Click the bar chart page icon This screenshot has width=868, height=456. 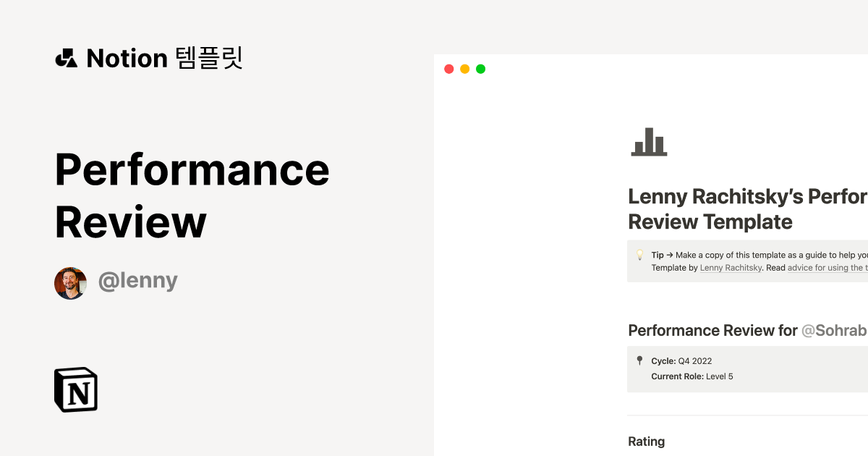pos(649,143)
